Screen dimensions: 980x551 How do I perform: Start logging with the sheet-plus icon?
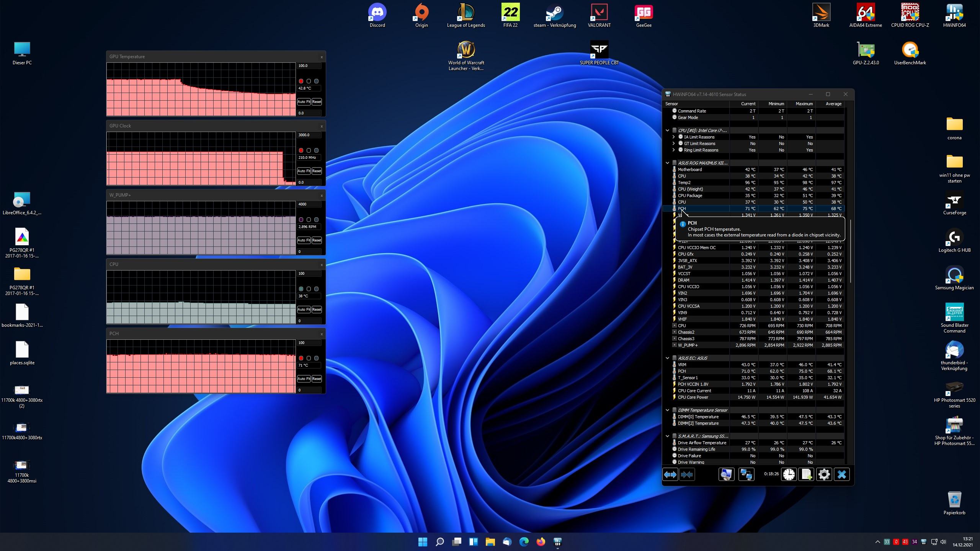pyautogui.click(x=806, y=474)
